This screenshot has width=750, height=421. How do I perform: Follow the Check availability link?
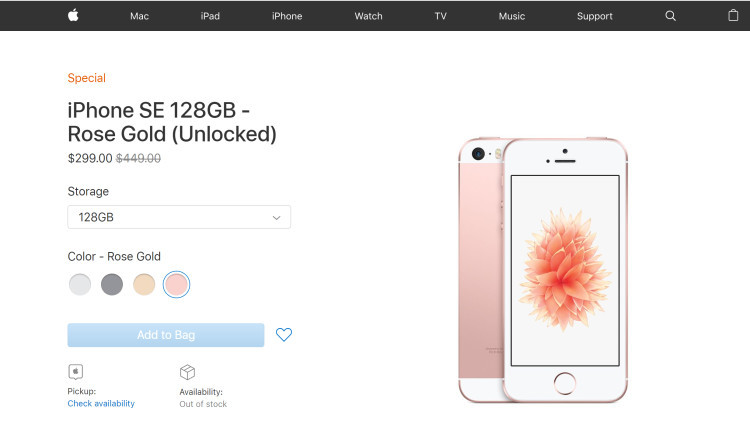(x=101, y=403)
